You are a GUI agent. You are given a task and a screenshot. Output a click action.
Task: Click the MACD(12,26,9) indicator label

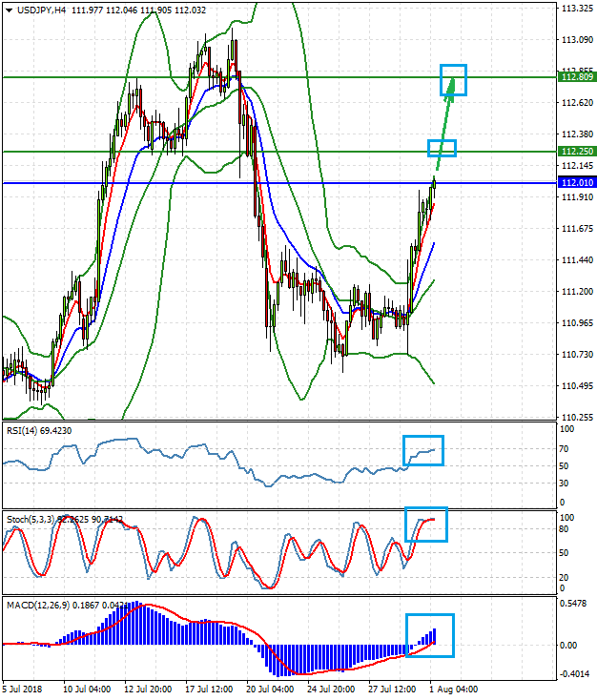click(34, 606)
